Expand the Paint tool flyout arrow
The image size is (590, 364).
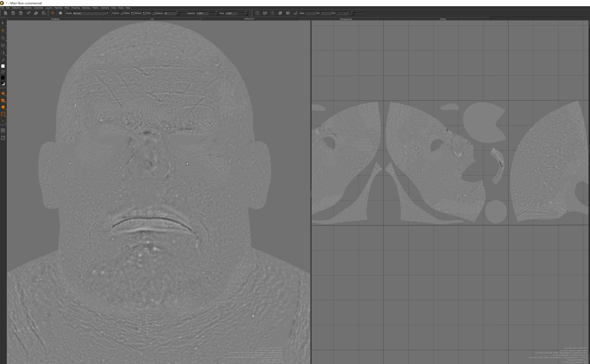[6, 33]
